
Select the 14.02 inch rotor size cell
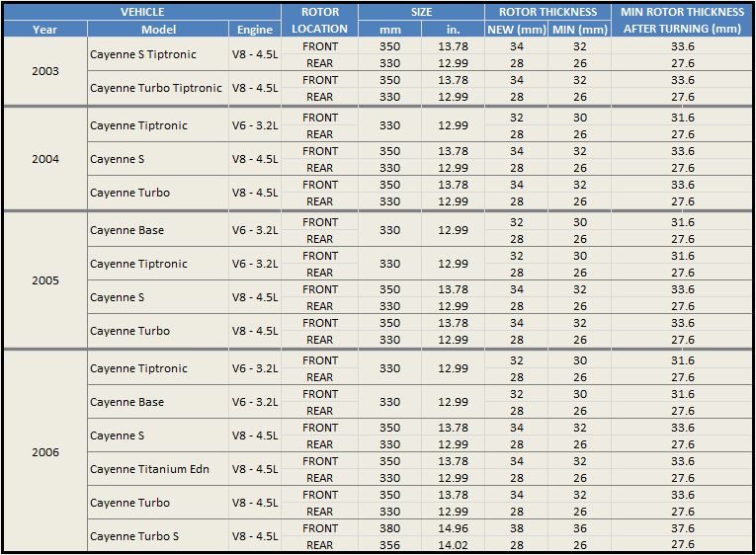(453, 545)
